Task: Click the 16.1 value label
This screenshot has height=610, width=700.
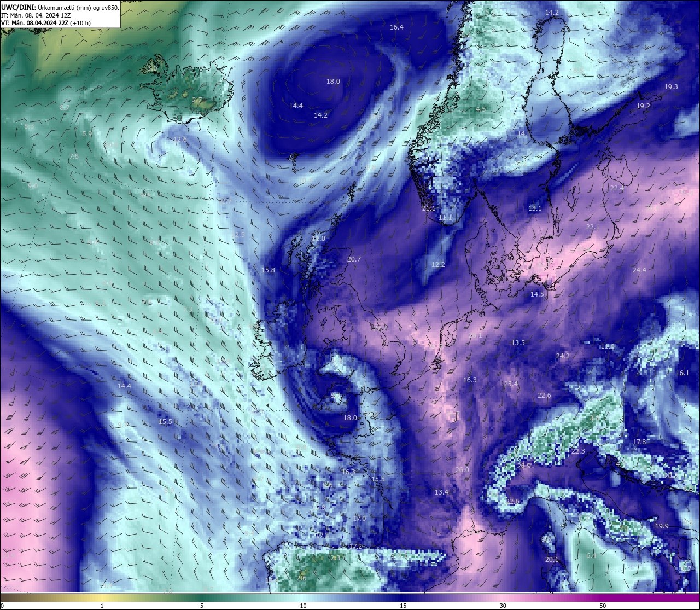Action: [682, 373]
